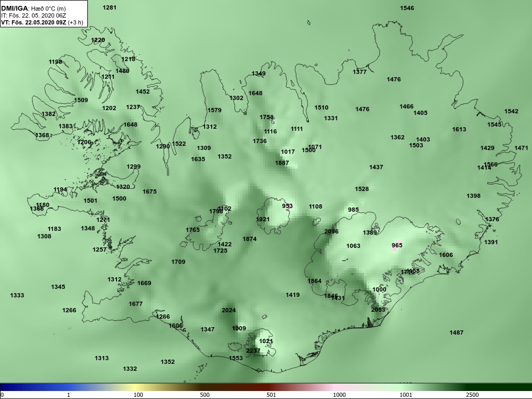
Task: Click the legend label '2500'
Action: (472, 395)
